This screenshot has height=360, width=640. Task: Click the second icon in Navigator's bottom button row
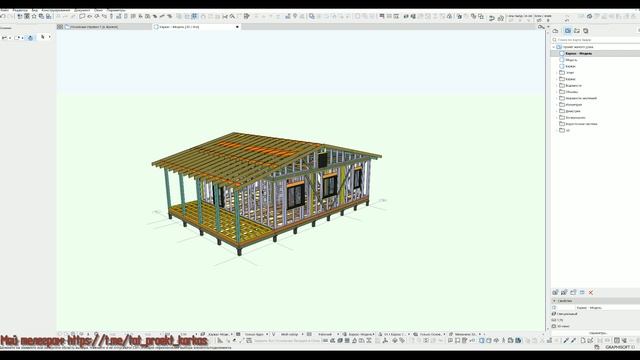pyautogui.click(x=564, y=292)
